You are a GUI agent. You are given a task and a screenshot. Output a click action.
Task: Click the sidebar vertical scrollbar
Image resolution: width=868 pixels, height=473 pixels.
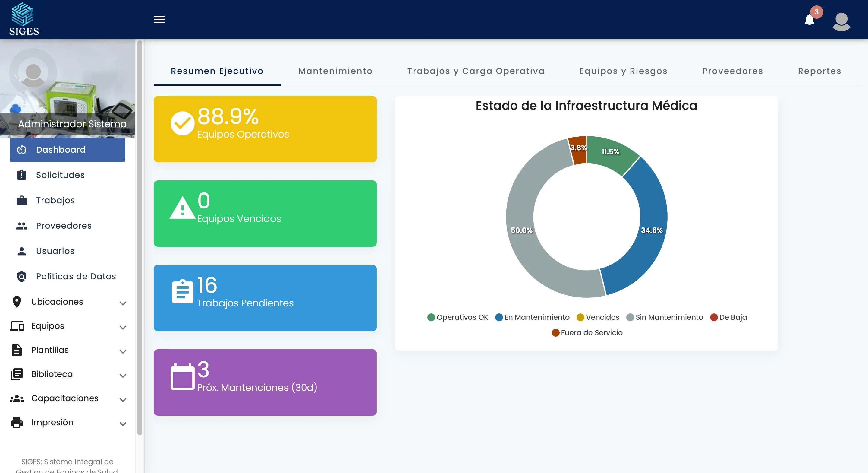click(x=140, y=238)
